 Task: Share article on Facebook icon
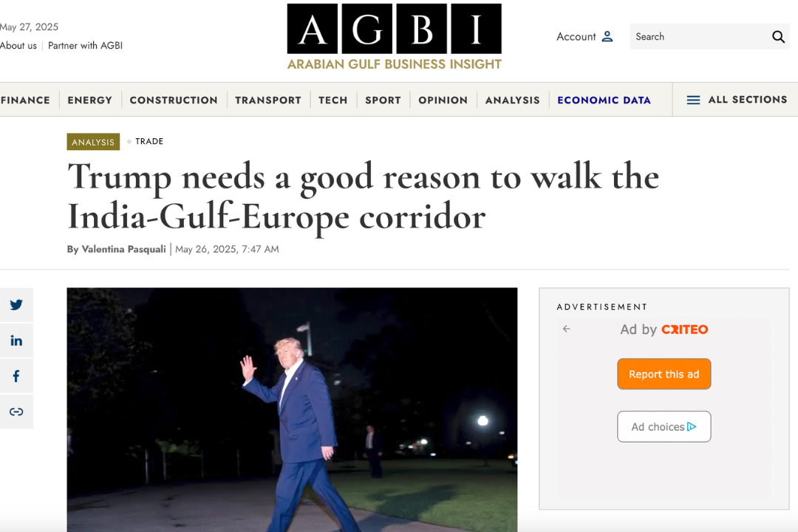pyautogui.click(x=16, y=376)
